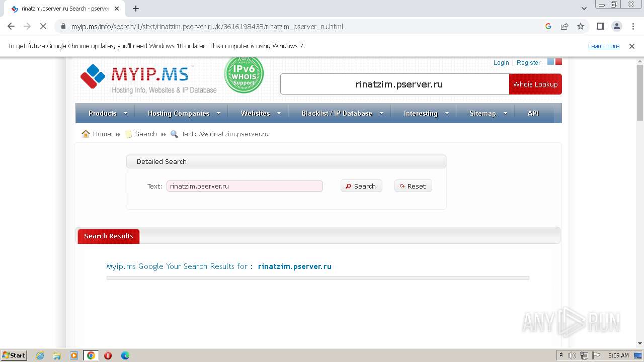Click the search results loading progress bar
644x362 pixels.
[317, 278]
